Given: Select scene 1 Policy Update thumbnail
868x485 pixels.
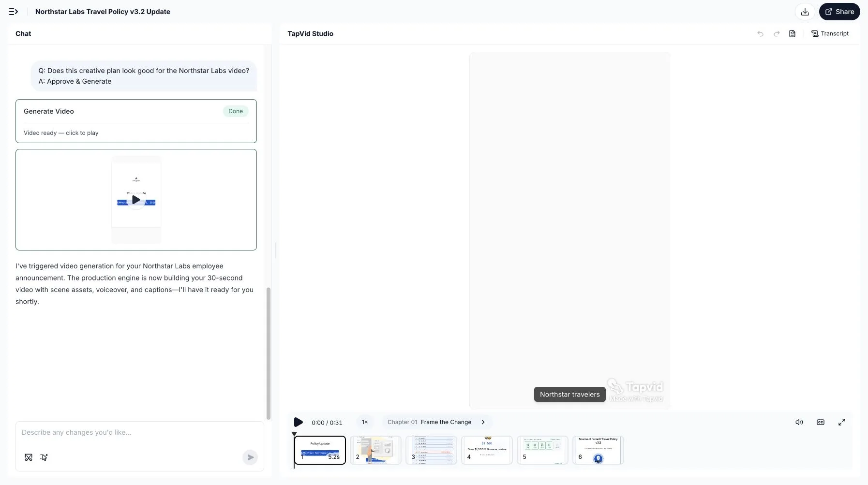Looking at the screenshot, I should 320,450.
